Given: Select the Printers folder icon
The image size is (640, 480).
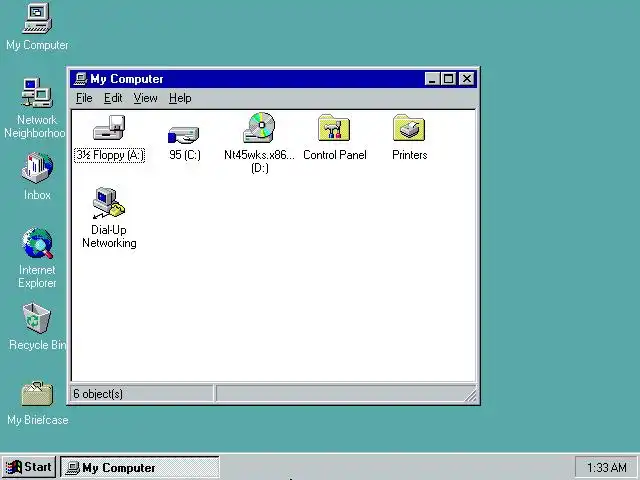Looking at the screenshot, I should click(409, 128).
